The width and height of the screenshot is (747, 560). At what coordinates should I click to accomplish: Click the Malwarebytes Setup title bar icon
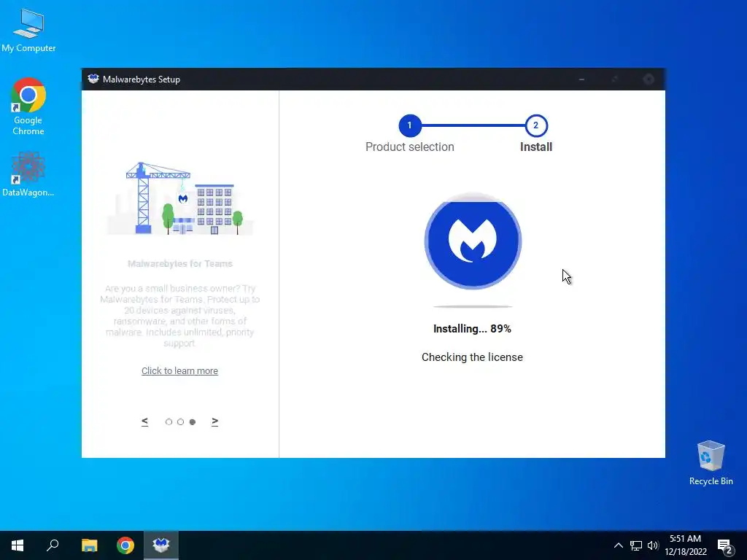93,79
